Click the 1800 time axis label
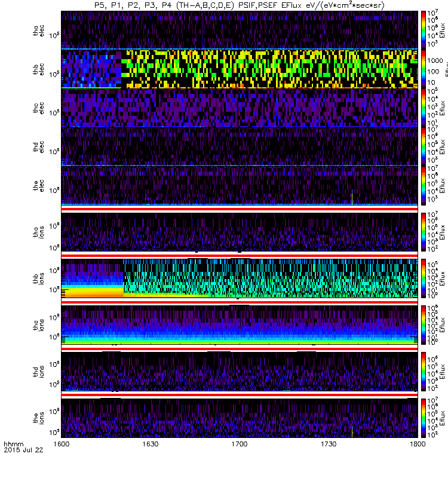 coord(418,443)
